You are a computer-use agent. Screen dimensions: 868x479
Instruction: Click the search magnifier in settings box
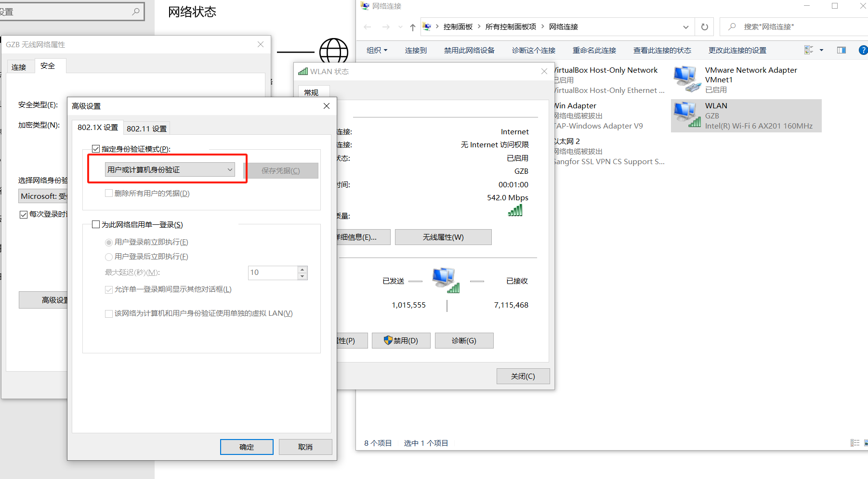click(136, 12)
